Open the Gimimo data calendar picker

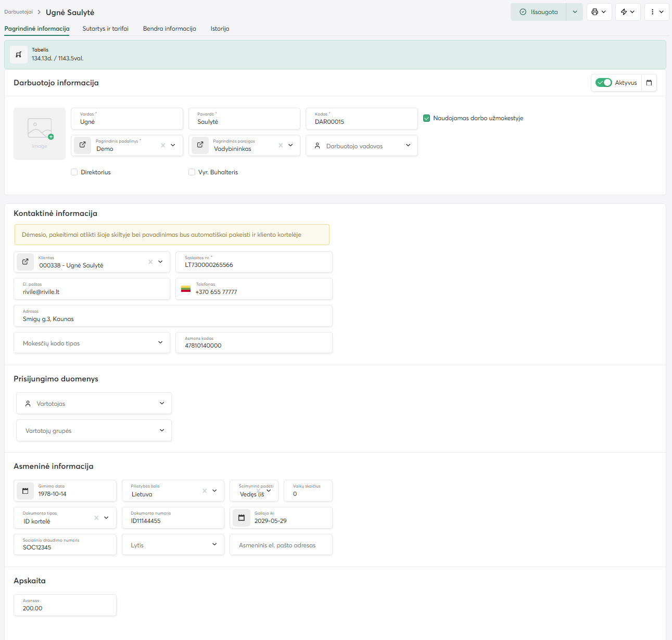pos(25,491)
